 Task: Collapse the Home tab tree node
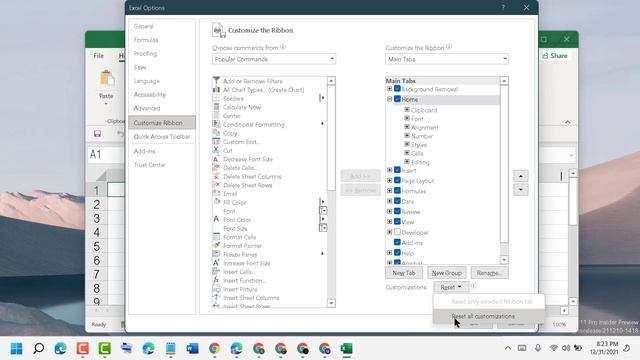[389, 99]
